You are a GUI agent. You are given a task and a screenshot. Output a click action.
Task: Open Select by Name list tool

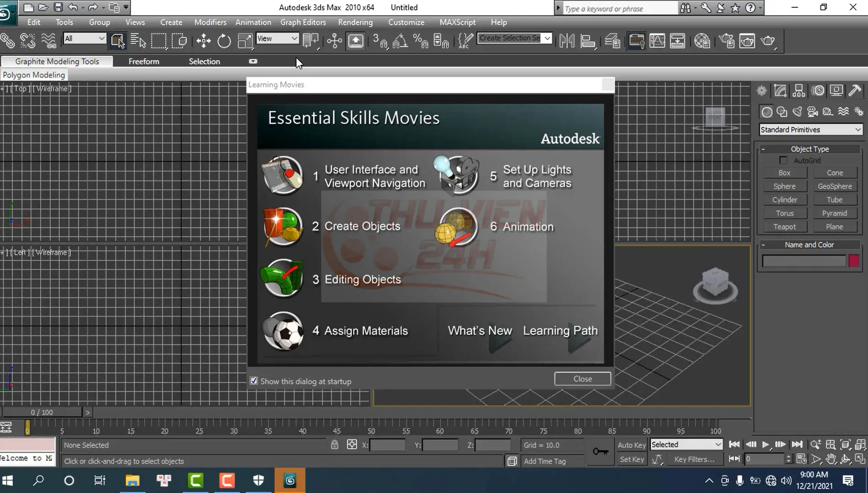(x=138, y=41)
